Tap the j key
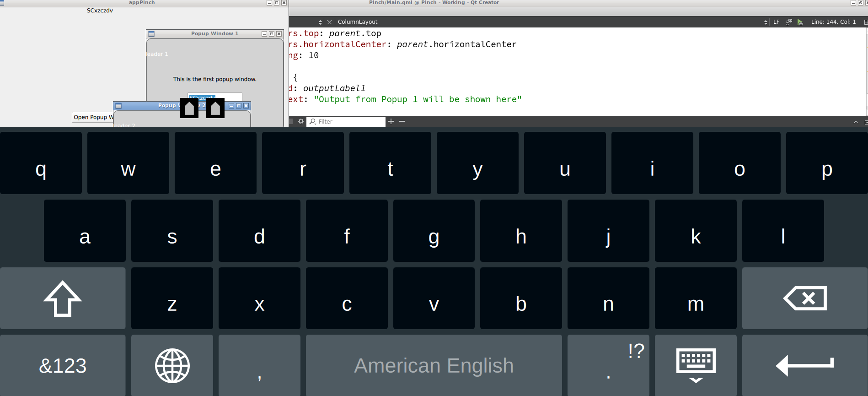The width and height of the screenshot is (868, 396). pos(608,231)
